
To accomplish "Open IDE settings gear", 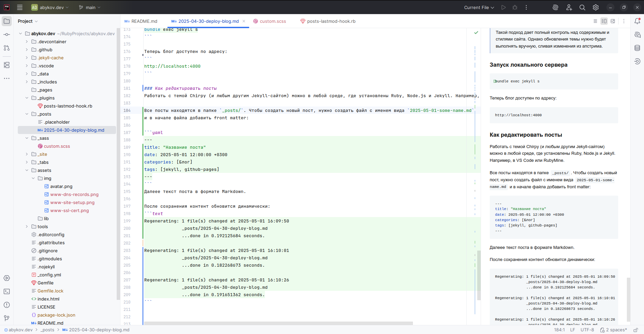I will (x=596, y=7).
